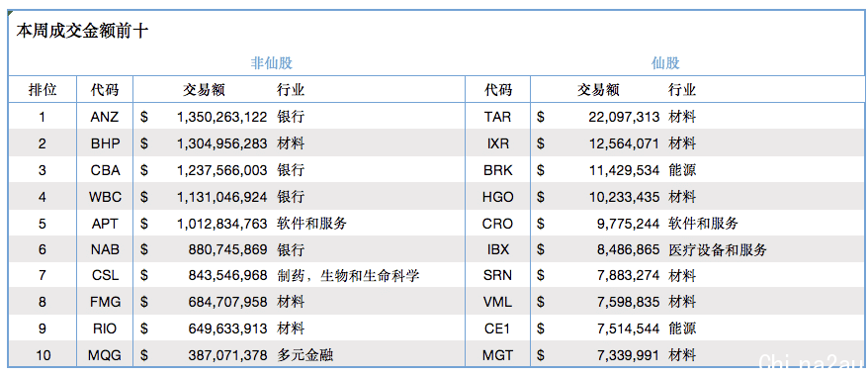Viewport: 868px width, 376px height.
Task: Click the title 本周成交金额前十
Action: (81, 31)
